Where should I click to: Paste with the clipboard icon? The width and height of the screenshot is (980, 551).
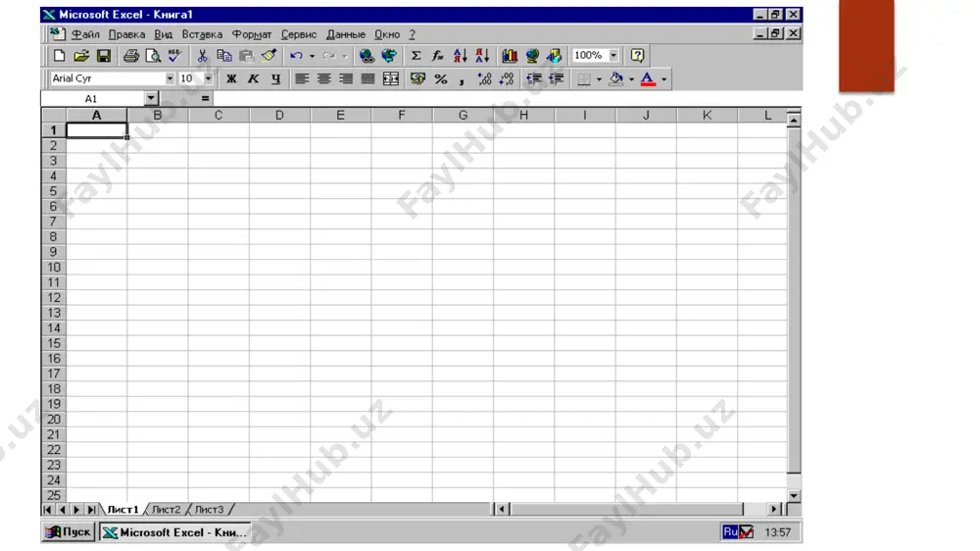(x=247, y=56)
